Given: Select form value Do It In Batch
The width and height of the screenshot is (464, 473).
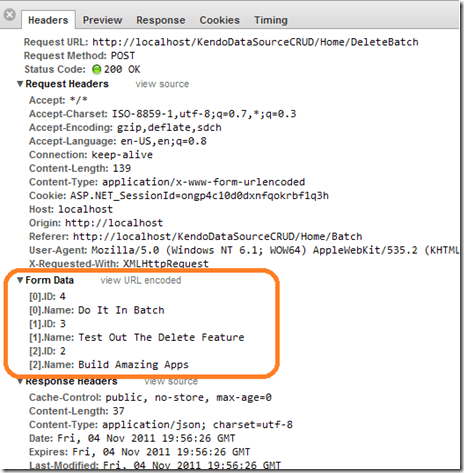Looking at the screenshot, I should (121, 310).
